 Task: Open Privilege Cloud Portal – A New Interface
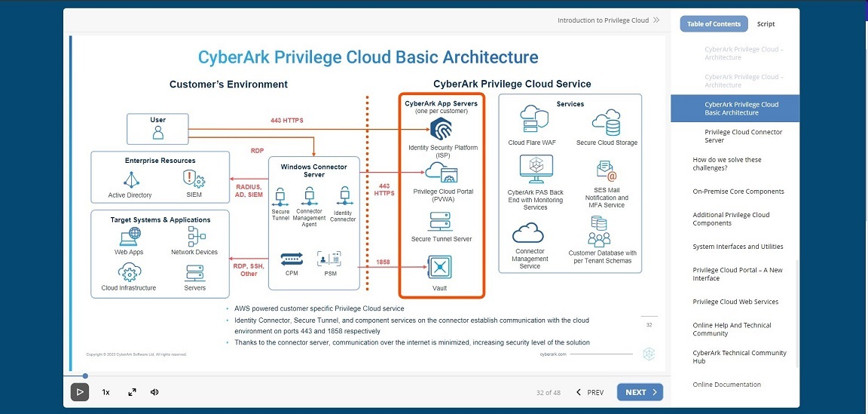(738, 274)
